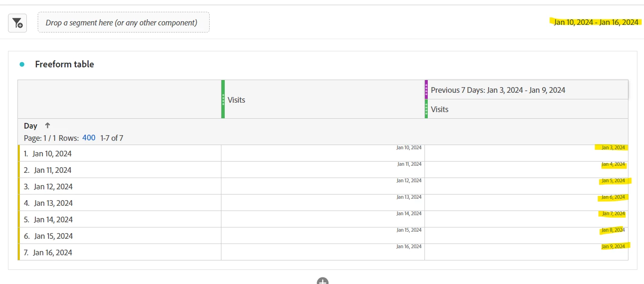Click the Jan 3, 2024 comparison cell
The height and width of the screenshot is (284, 644).
click(x=526, y=154)
